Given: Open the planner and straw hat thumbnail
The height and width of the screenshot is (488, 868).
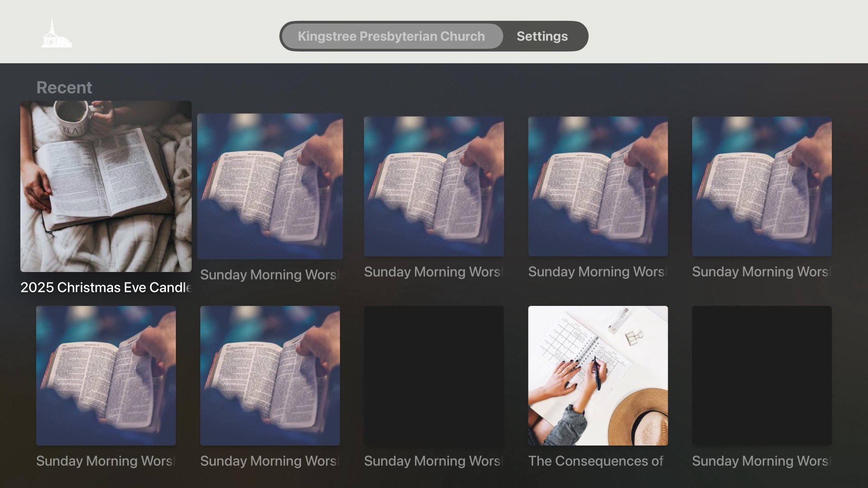Looking at the screenshot, I should [x=598, y=375].
